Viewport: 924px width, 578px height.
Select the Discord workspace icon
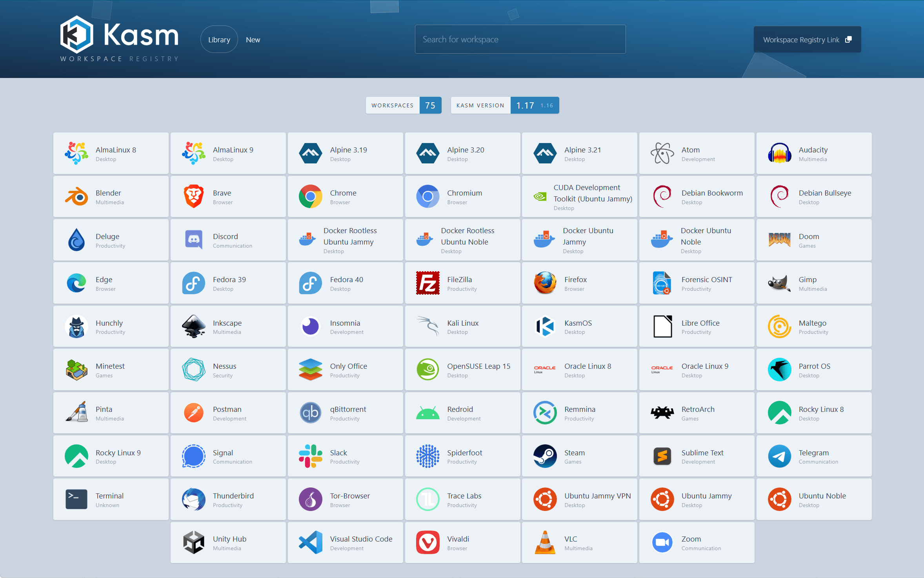tap(193, 240)
